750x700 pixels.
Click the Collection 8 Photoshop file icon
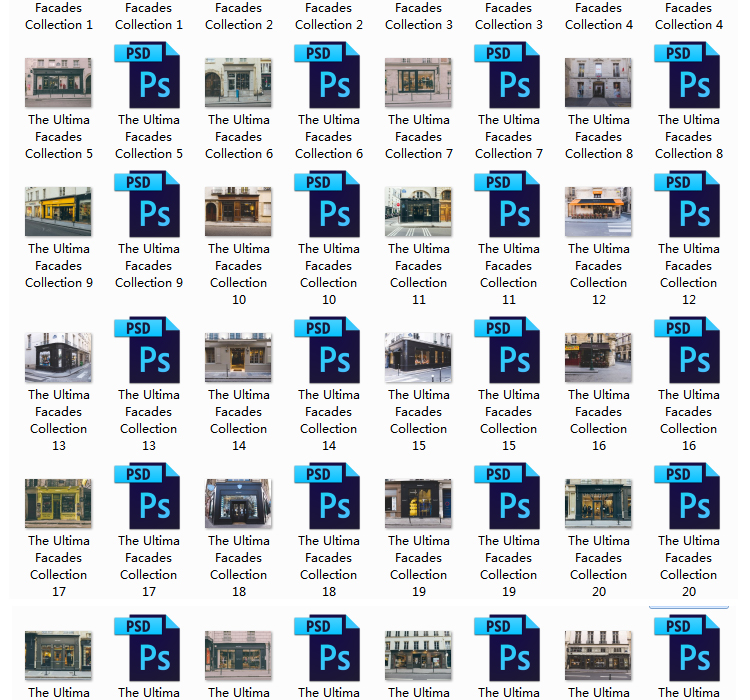click(x=688, y=76)
